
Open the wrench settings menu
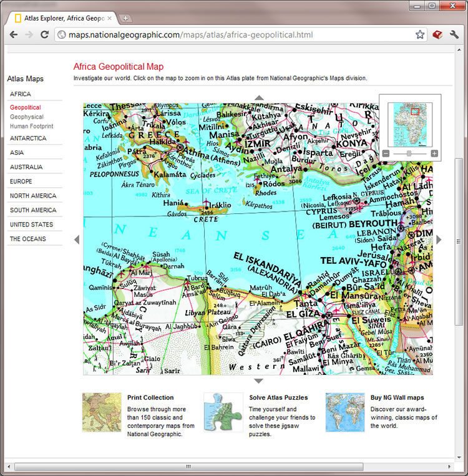tap(454, 34)
